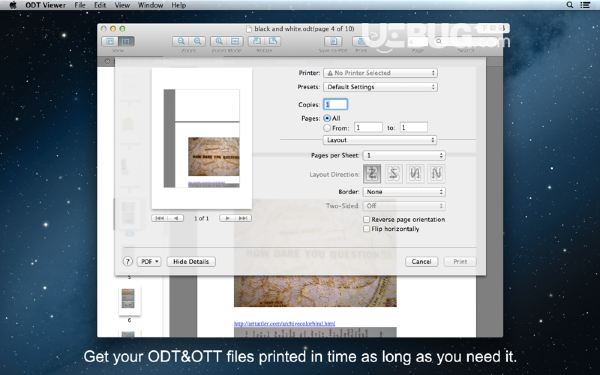Viewport: 600px width, 375px height.
Task: Click search magnifier in toolbar search field
Action: [439, 41]
